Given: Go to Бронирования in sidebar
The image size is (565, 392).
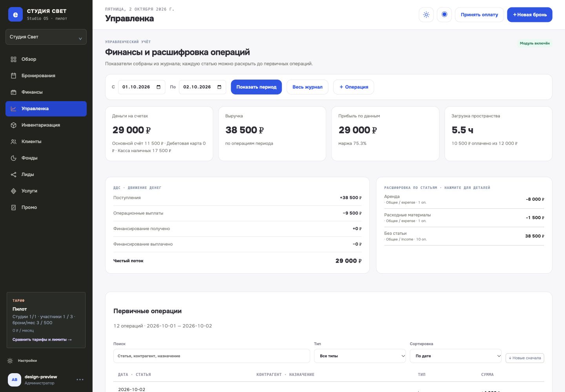Looking at the screenshot, I should [x=46, y=76].
